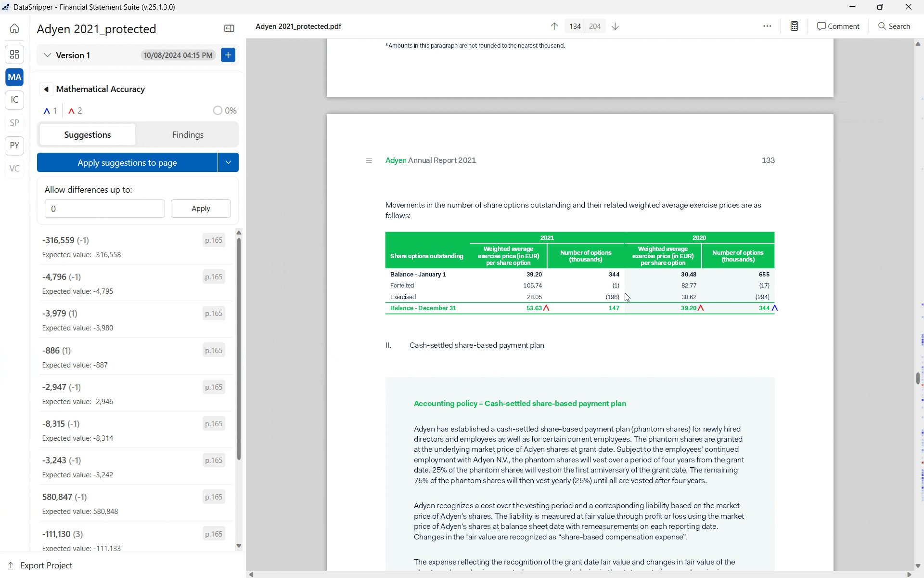Click Balance - January 1 row label

tap(418, 275)
